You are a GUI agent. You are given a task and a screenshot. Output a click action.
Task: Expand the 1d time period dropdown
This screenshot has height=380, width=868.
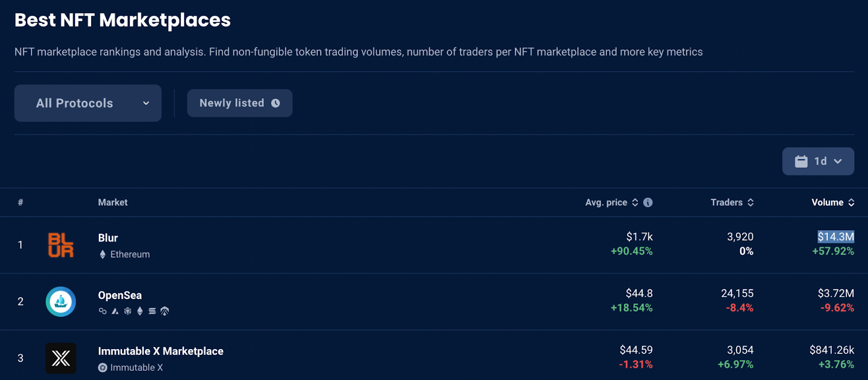point(818,161)
